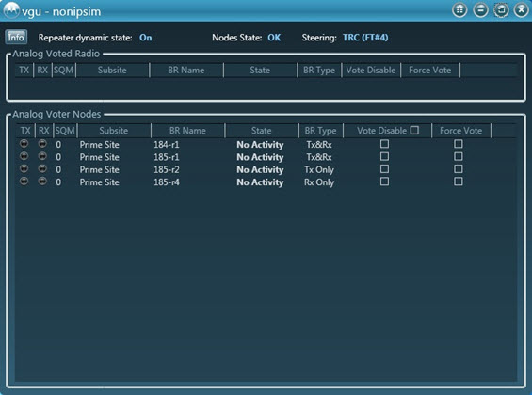532x395 pixels.
Task: Click TX indicator for 184-r1
Action: pyautogui.click(x=24, y=144)
